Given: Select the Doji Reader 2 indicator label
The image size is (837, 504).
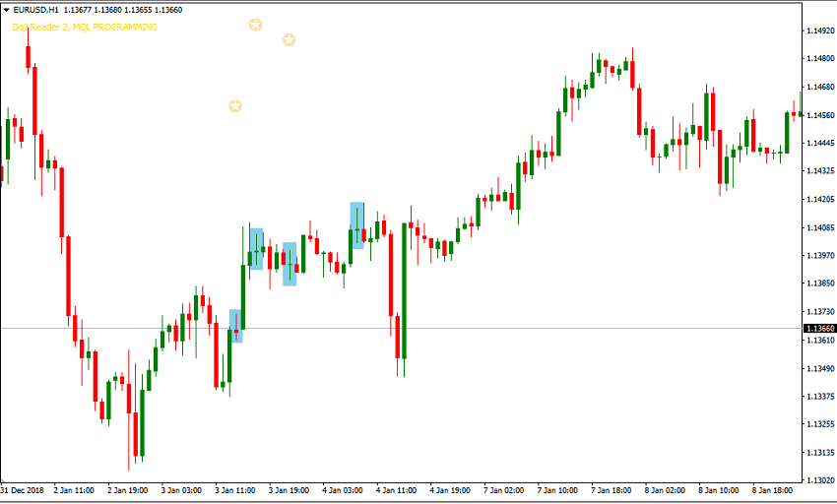Looking at the screenshot, I should (x=85, y=28).
